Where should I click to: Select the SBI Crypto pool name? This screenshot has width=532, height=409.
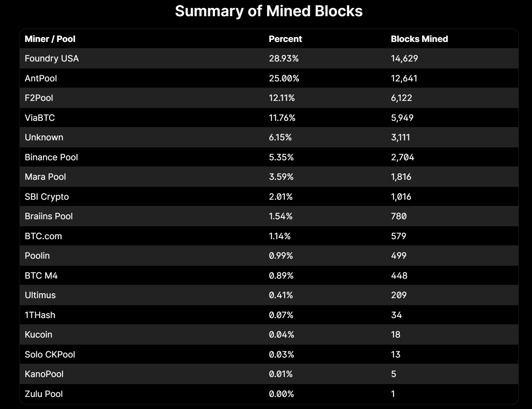[x=47, y=197]
